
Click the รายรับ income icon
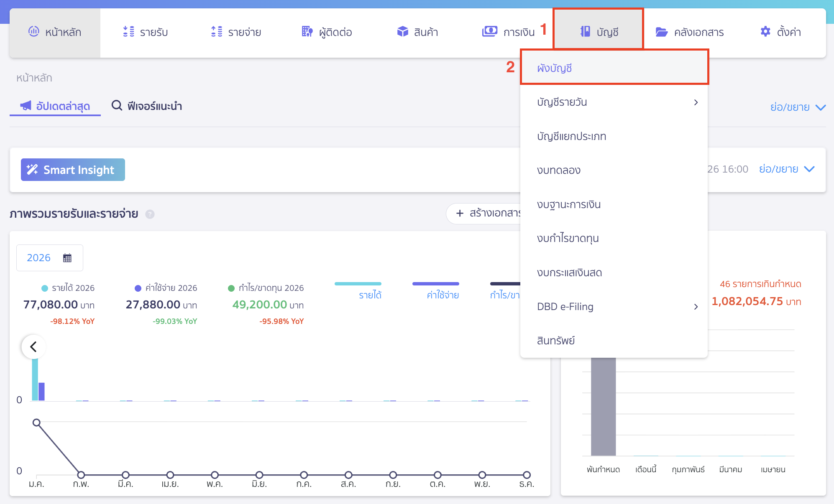click(x=128, y=31)
